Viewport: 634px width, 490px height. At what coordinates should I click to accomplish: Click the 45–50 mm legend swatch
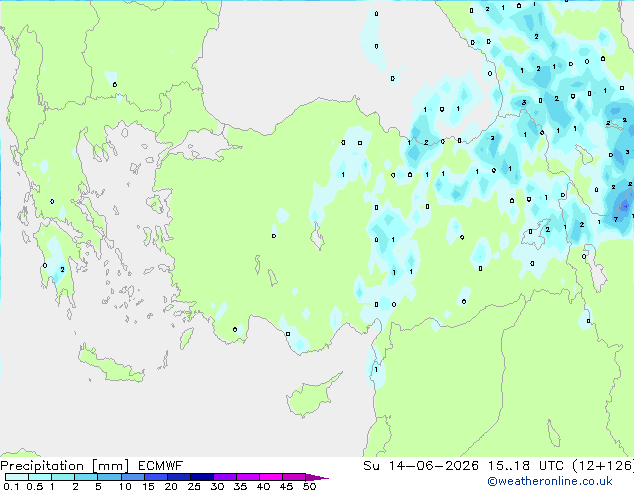coord(294,477)
